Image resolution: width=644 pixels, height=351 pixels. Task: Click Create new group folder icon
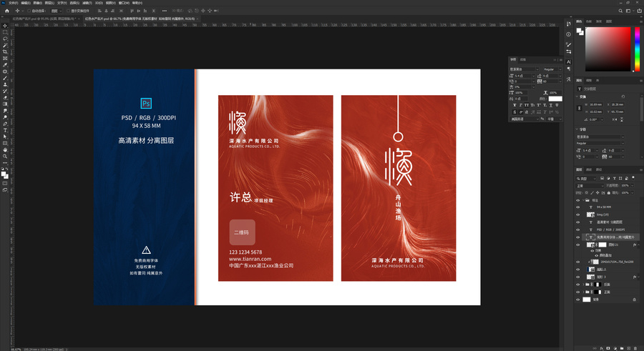[622, 349]
